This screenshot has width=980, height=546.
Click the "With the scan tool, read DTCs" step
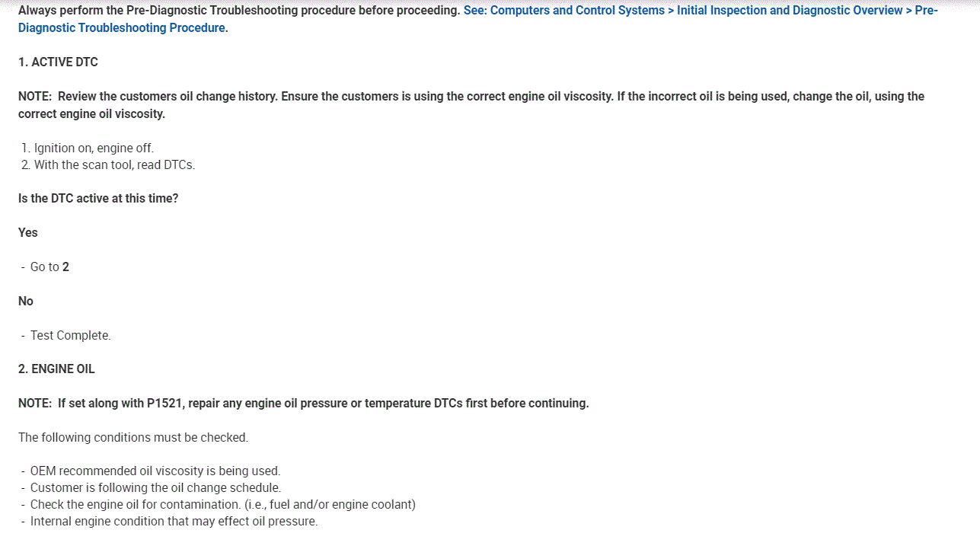pyautogui.click(x=114, y=164)
